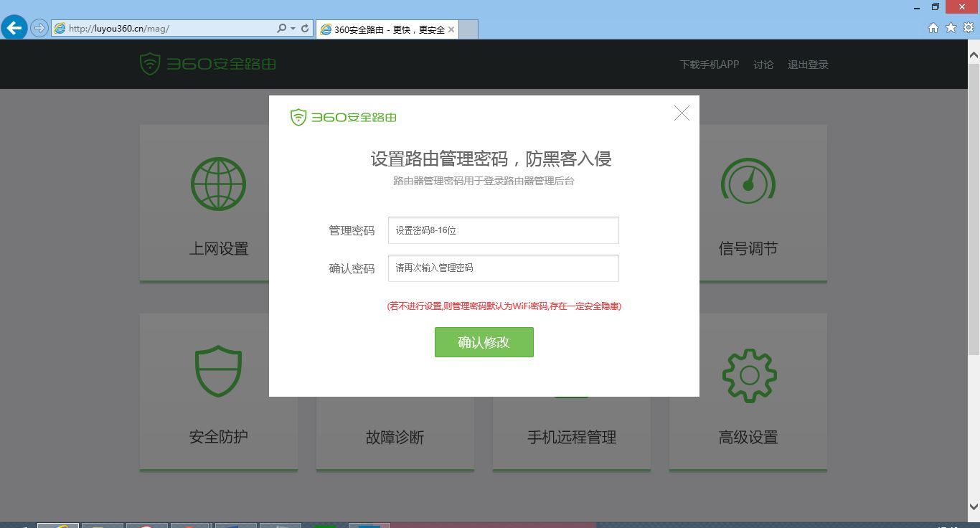Close the password setup dialog

(x=682, y=113)
